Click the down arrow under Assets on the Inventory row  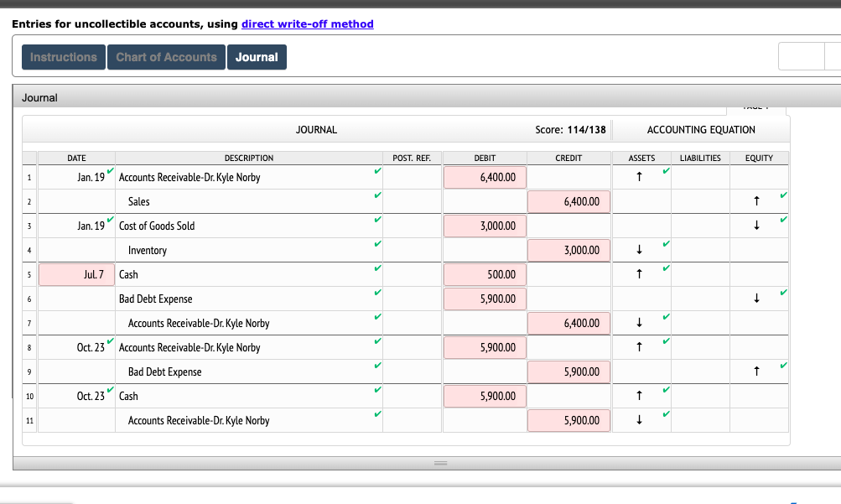640,250
